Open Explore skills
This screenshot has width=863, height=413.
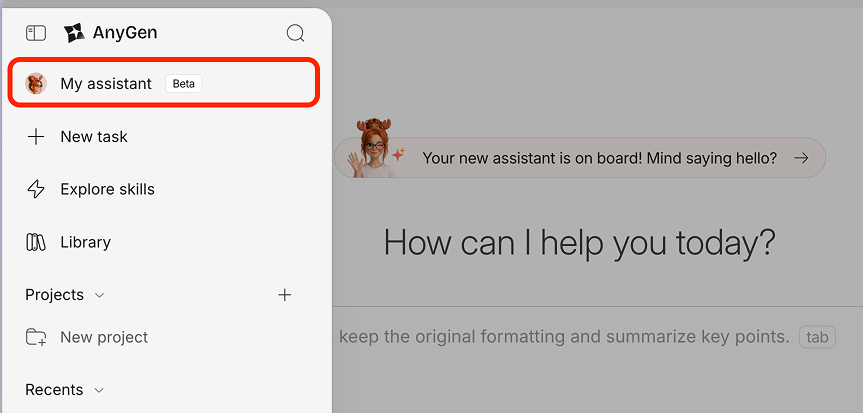tap(91, 189)
